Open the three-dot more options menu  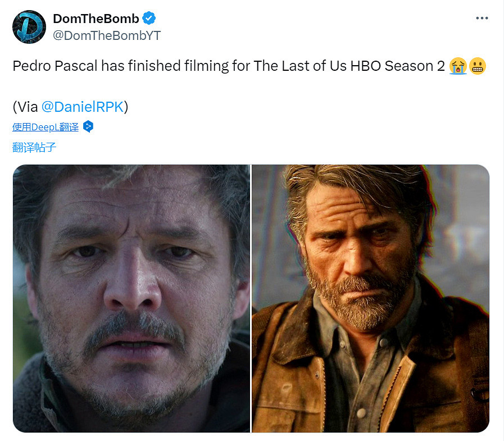coord(482,18)
